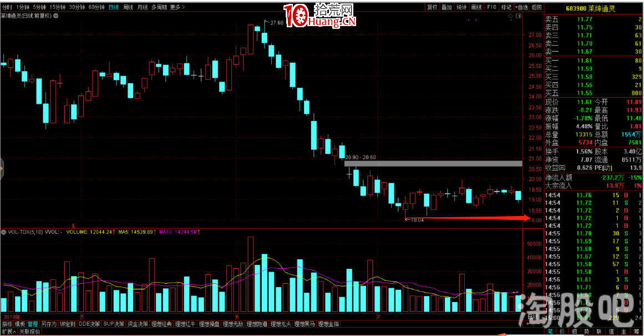Open the 画线 drawing tools
This screenshot has height=336, width=644.
(x=476, y=7)
